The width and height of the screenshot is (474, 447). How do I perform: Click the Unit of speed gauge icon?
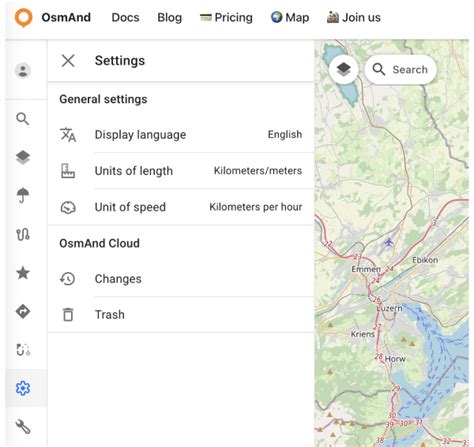coord(68,207)
